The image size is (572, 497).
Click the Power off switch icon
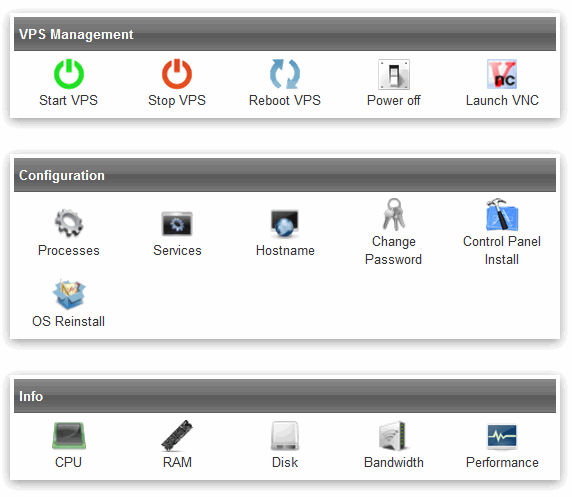(394, 74)
